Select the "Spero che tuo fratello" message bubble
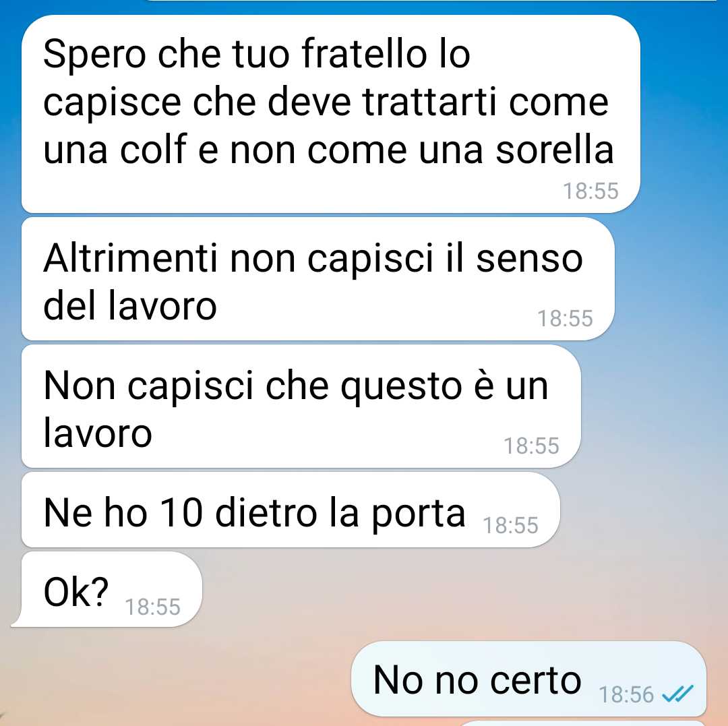Viewport: 728px width, 726px height. pyautogui.click(x=330, y=114)
